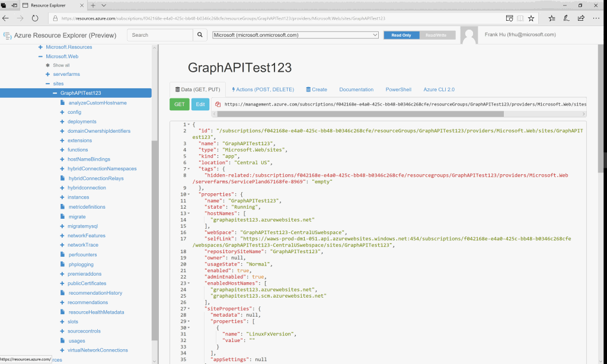Select the extensions tree item
The image size is (607, 364).
pos(79,140)
